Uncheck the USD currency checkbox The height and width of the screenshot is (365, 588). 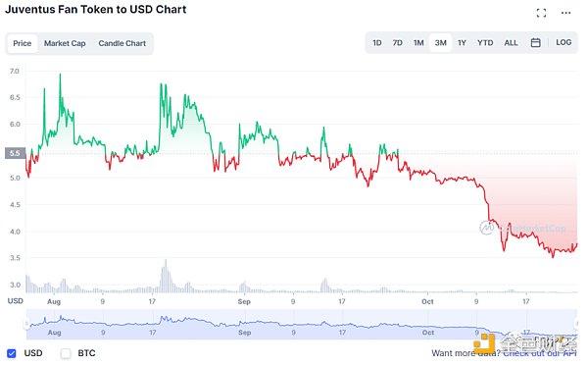(x=12, y=353)
